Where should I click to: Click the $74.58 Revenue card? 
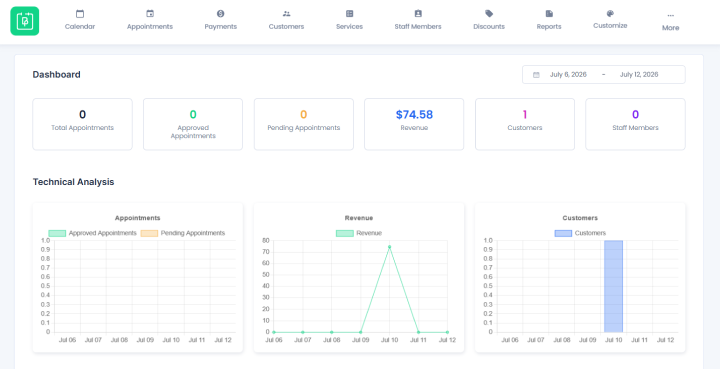(414, 124)
